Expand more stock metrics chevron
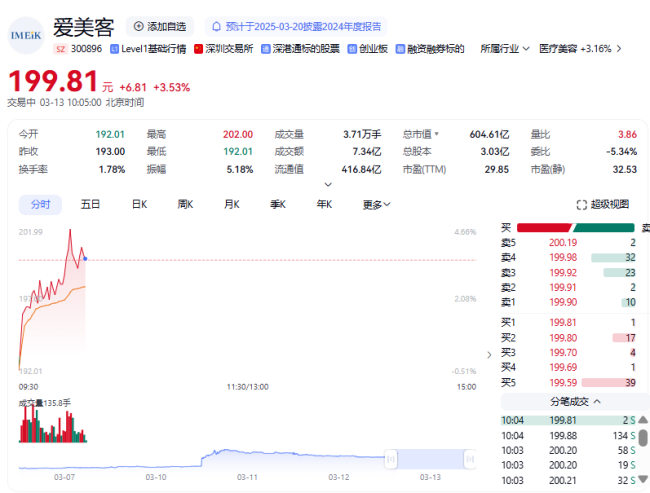 tap(328, 185)
